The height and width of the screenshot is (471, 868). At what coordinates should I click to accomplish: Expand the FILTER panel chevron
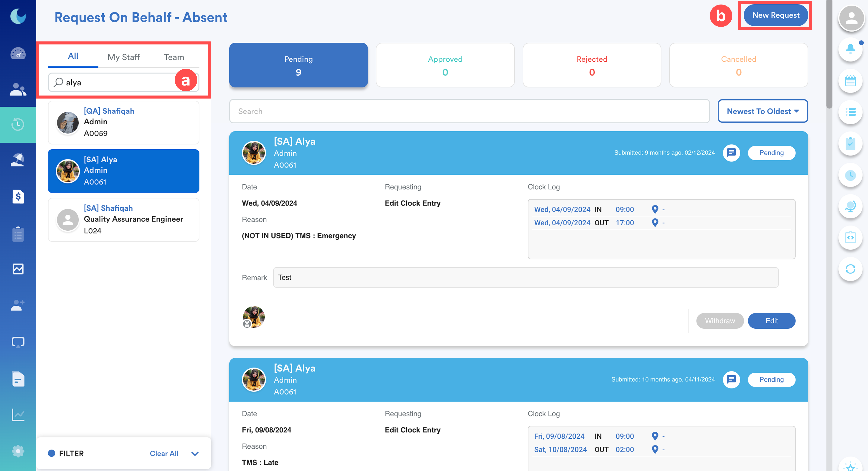coord(195,453)
